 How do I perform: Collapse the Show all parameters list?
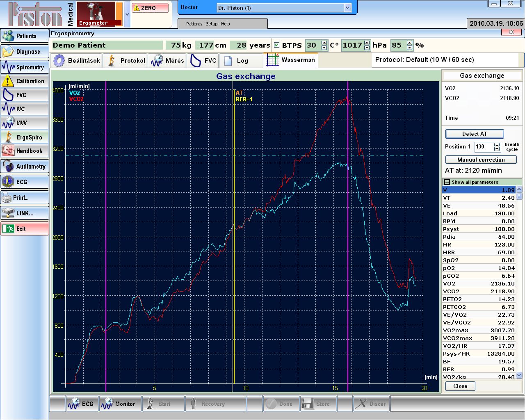(447, 182)
